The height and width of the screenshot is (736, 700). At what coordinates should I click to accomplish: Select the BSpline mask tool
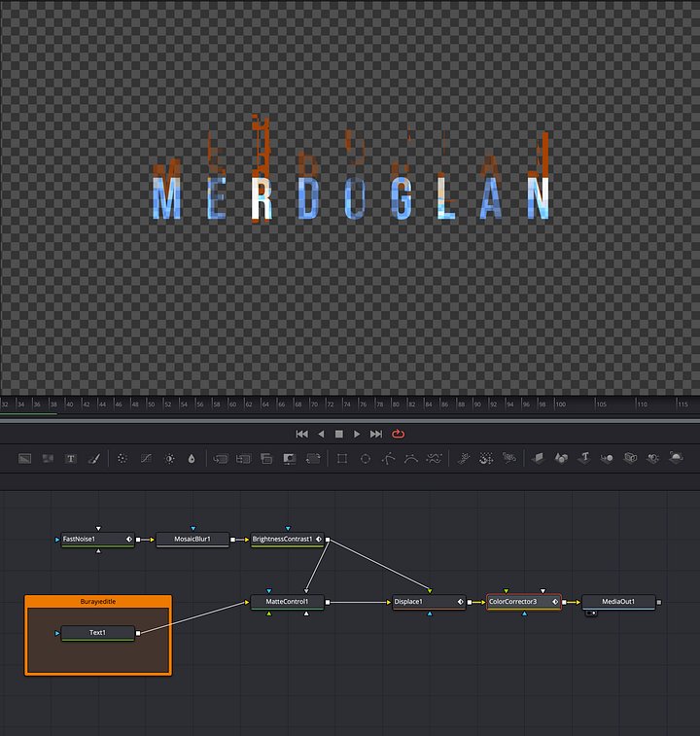(x=411, y=459)
